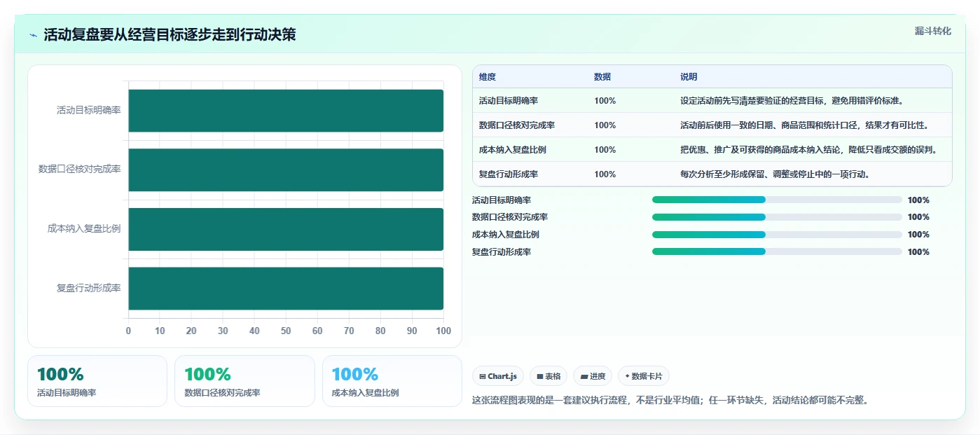Click the description starting 把优惠、推广及可获得的
The image size is (980, 435).
coord(809,150)
